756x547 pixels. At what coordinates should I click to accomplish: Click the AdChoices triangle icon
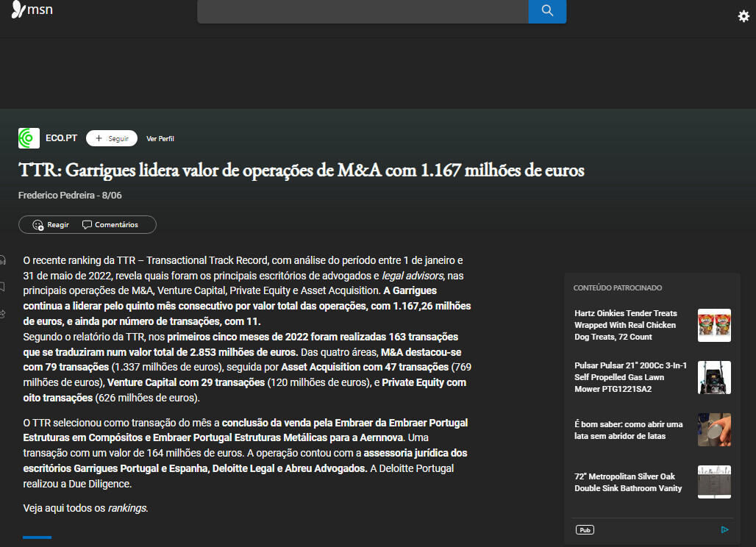(724, 529)
